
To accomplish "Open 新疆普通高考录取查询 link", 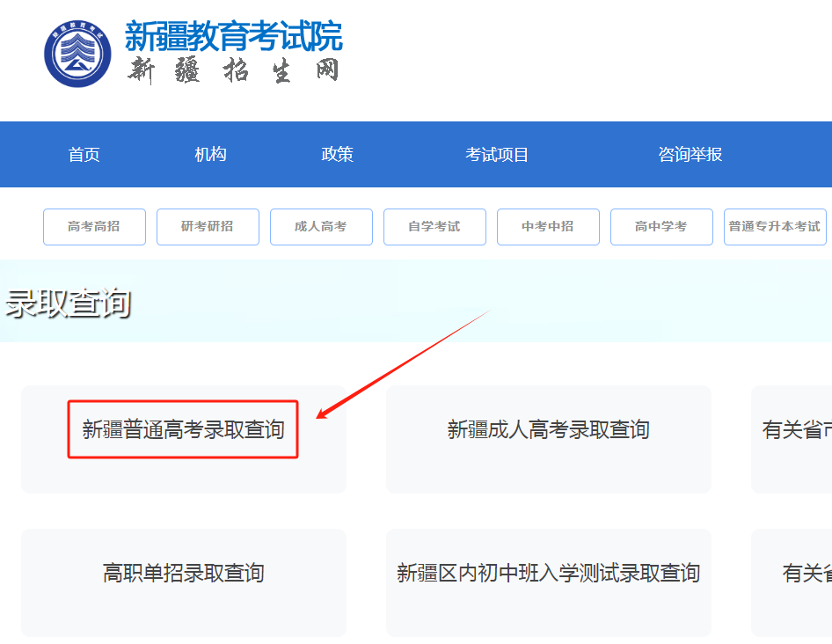I will tap(183, 429).
